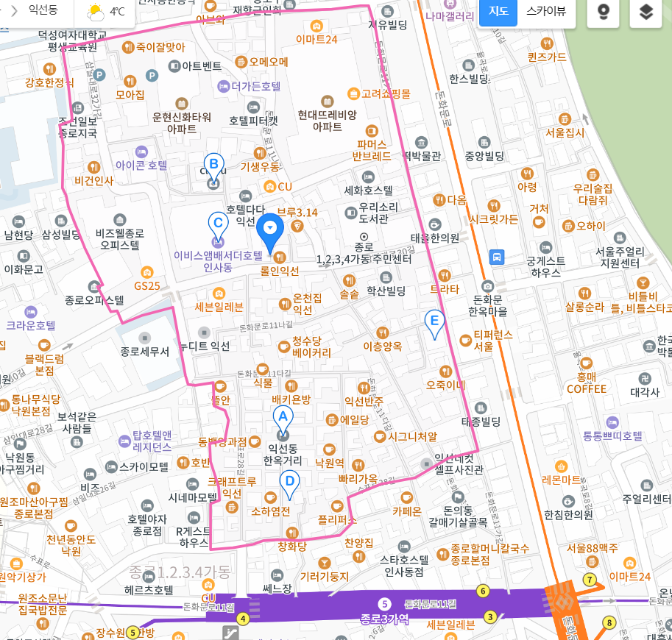
Task: Click the 비즈웰종로 오피스텔 label
Action: [120, 240]
